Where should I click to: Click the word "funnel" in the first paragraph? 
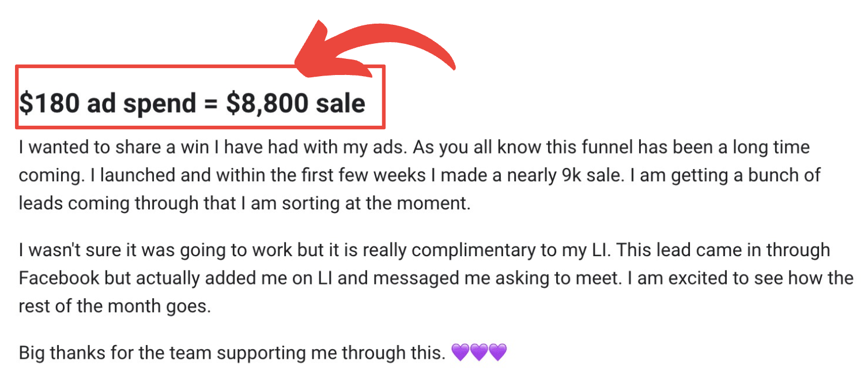tap(603, 148)
